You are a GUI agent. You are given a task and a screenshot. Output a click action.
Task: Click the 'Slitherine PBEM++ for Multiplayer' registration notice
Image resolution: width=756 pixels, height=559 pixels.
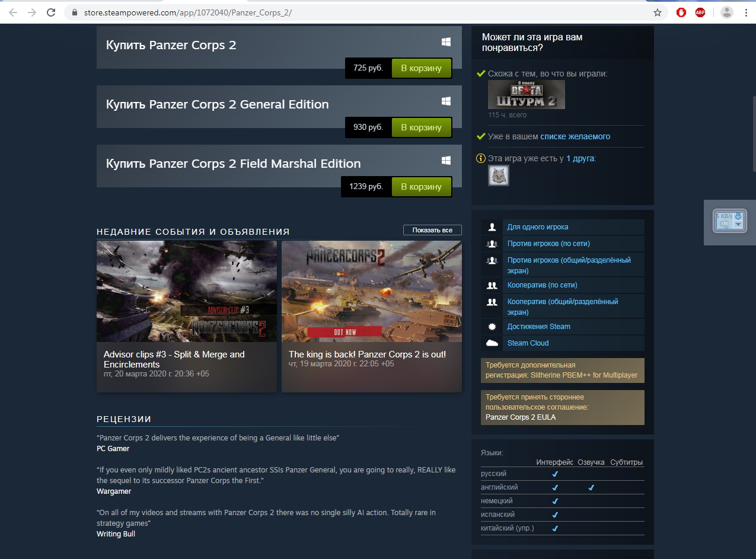click(563, 370)
